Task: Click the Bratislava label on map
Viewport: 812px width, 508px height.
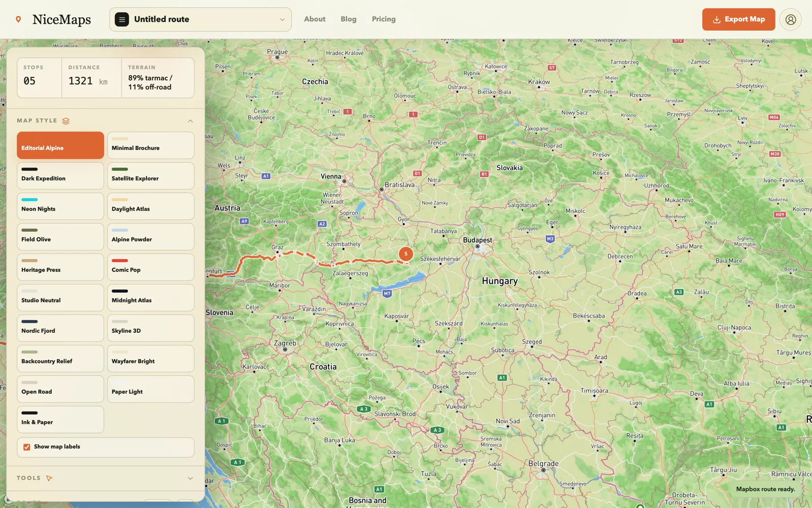Action: (x=399, y=185)
